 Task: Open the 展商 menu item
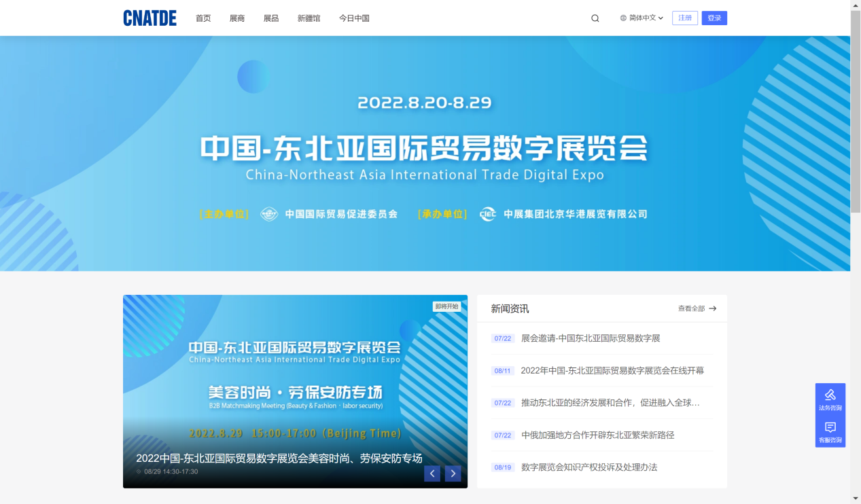(237, 18)
